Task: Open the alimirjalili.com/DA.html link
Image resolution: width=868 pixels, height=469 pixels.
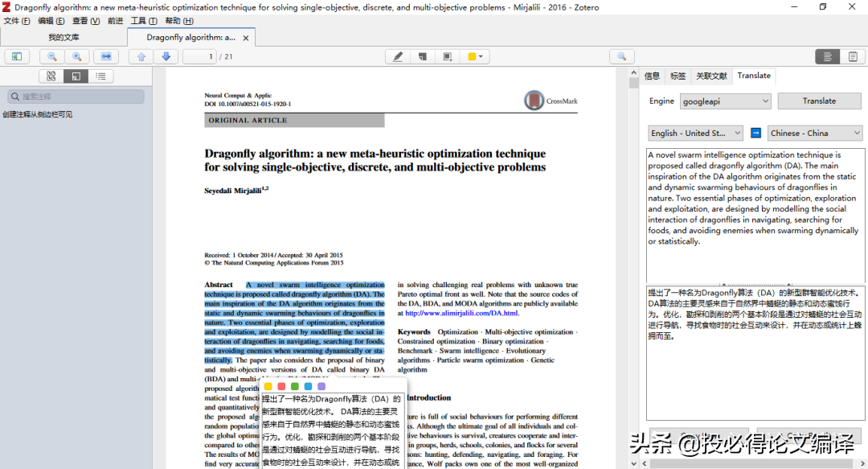Action: coord(461,313)
